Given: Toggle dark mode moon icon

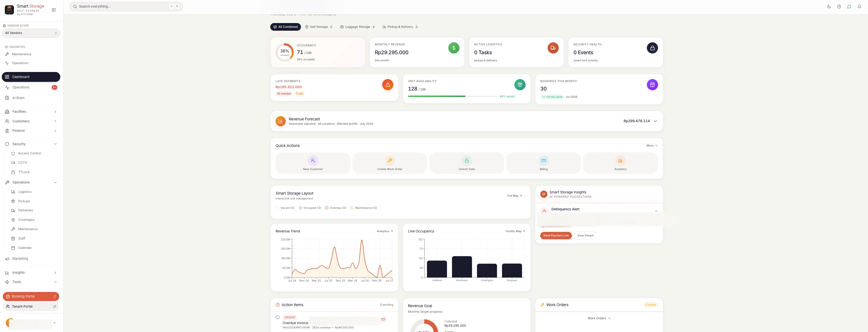Looking at the screenshot, I should pyautogui.click(x=829, y=7).
